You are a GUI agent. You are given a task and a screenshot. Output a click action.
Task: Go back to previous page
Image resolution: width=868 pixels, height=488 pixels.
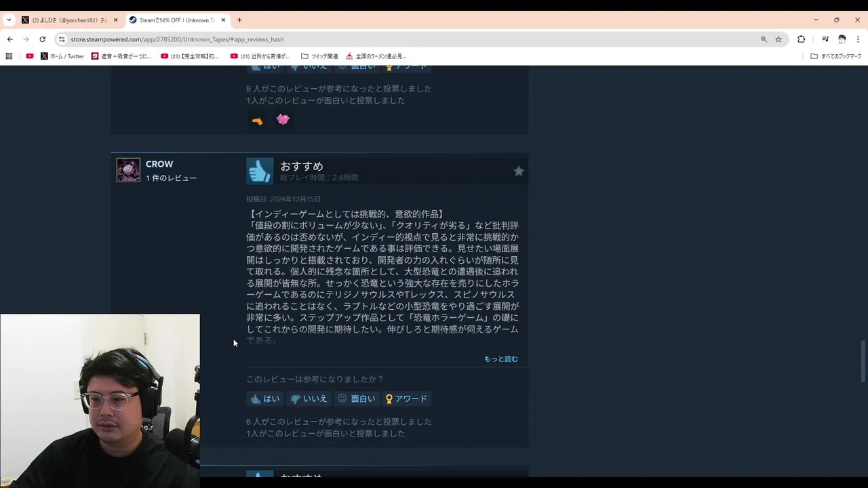(9, 39)
